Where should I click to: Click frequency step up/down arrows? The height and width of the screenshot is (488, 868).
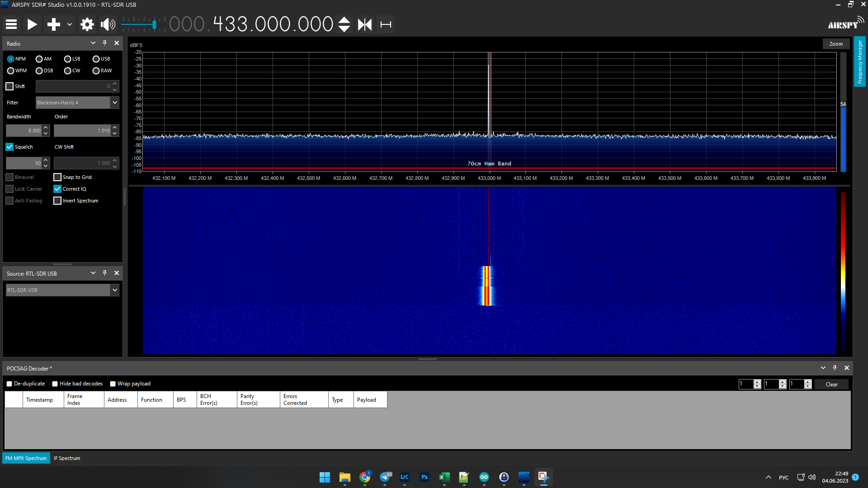(344, 24)
